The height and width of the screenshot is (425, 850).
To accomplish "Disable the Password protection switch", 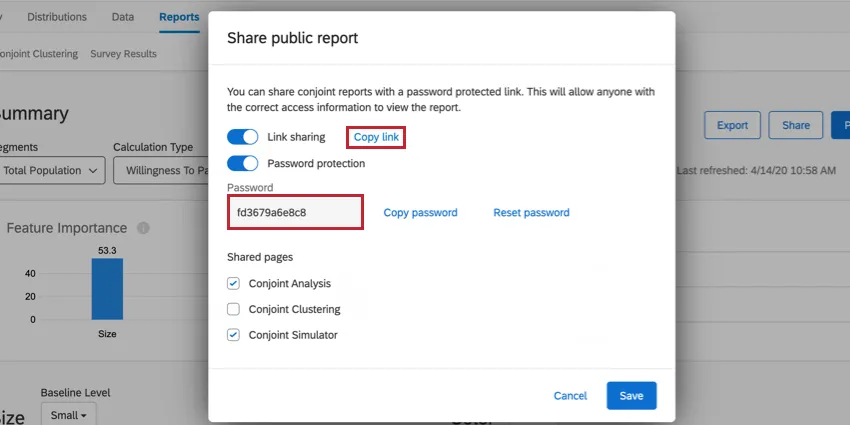I will click(x=243, y=163).
